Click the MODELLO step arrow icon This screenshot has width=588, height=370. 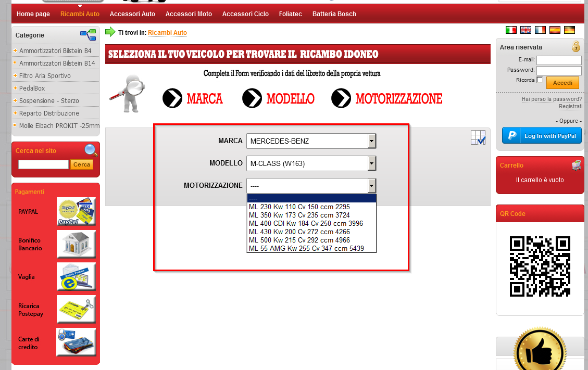(x=252, y=98)
